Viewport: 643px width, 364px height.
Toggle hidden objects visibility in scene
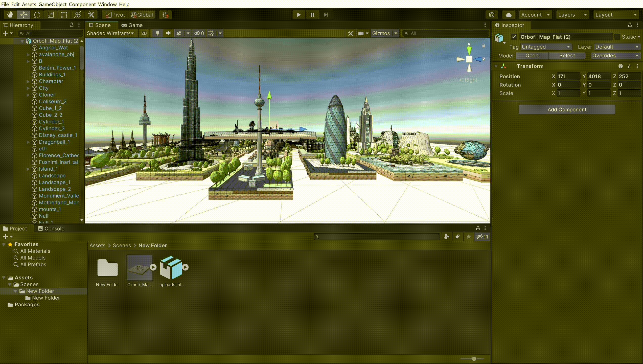click(199, 33)
